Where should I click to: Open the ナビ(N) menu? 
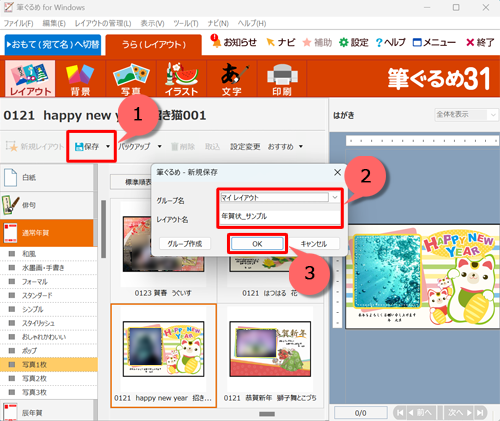218,23
